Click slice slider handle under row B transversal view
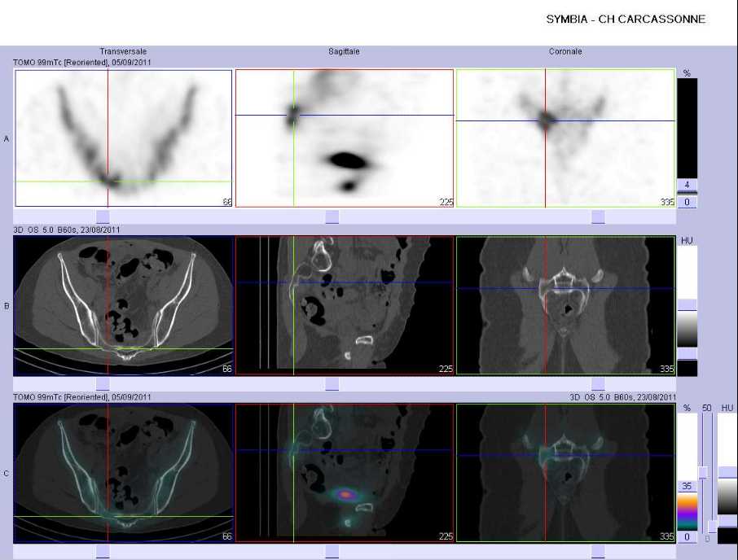The height and width of the screenshot is (560, 738). [103, 384]
